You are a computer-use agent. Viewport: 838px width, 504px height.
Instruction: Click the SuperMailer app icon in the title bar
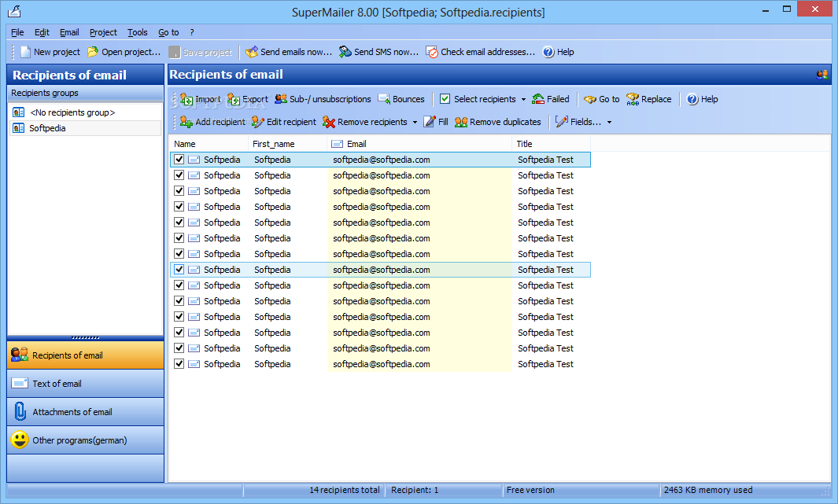click(14, 11)
